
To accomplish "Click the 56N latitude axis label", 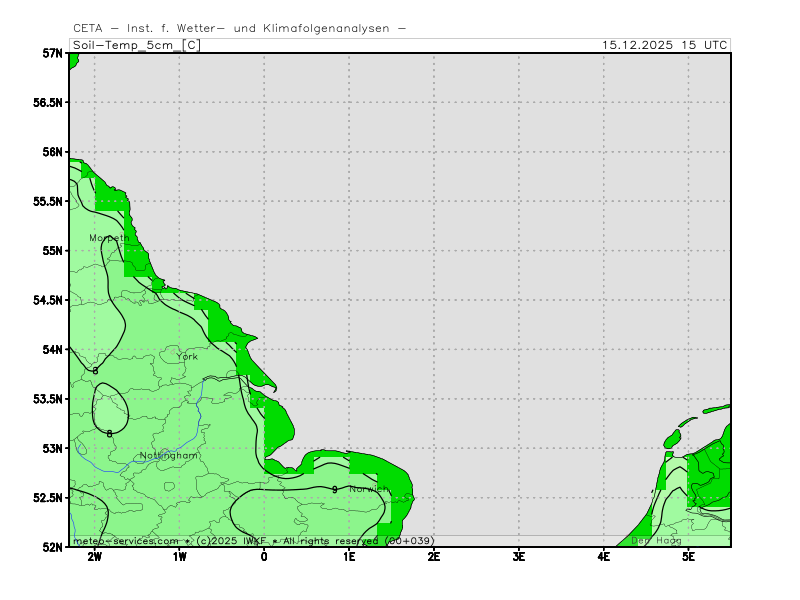I will coord(52,152).
